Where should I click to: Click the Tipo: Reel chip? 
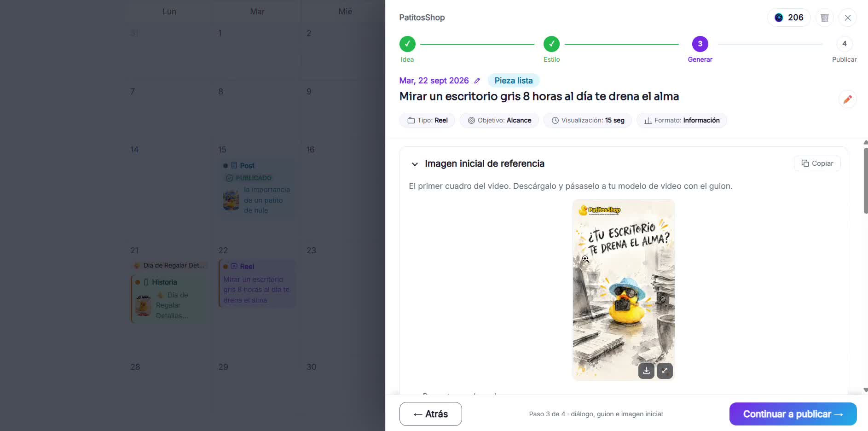[x=428, y=120]
